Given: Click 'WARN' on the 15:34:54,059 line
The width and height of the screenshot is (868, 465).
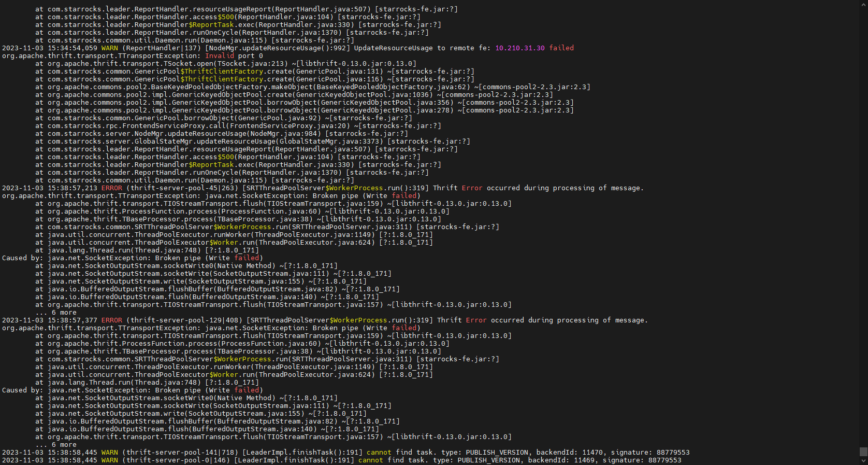Looking at the screenshot, I should tap(110, 48).
